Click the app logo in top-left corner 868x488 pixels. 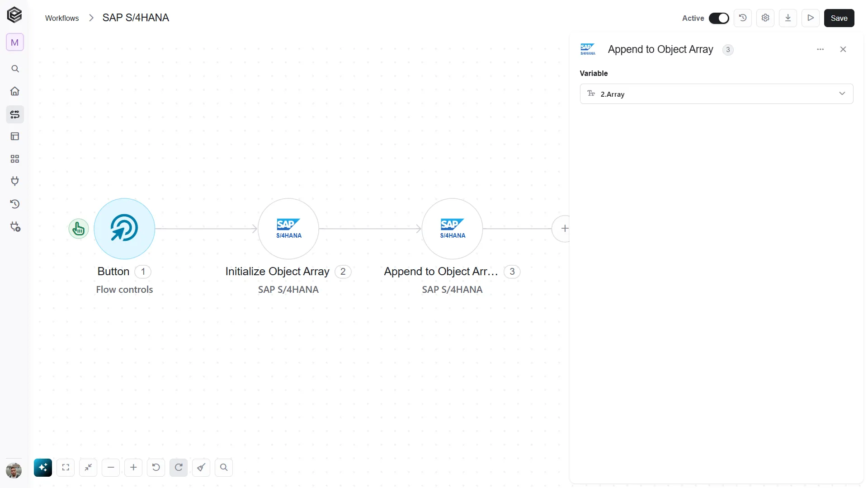(x=14, y=15)
